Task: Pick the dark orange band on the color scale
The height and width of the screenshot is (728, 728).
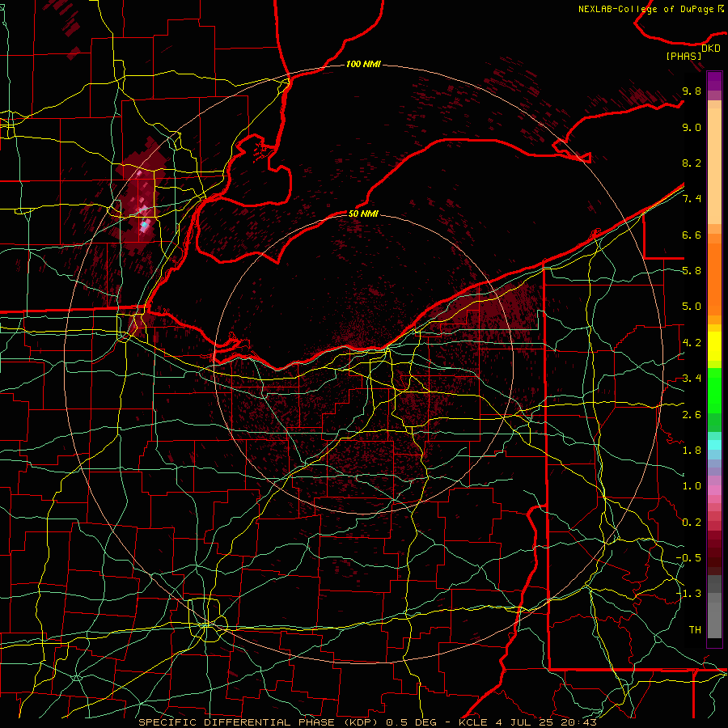Action: [714, 278]
